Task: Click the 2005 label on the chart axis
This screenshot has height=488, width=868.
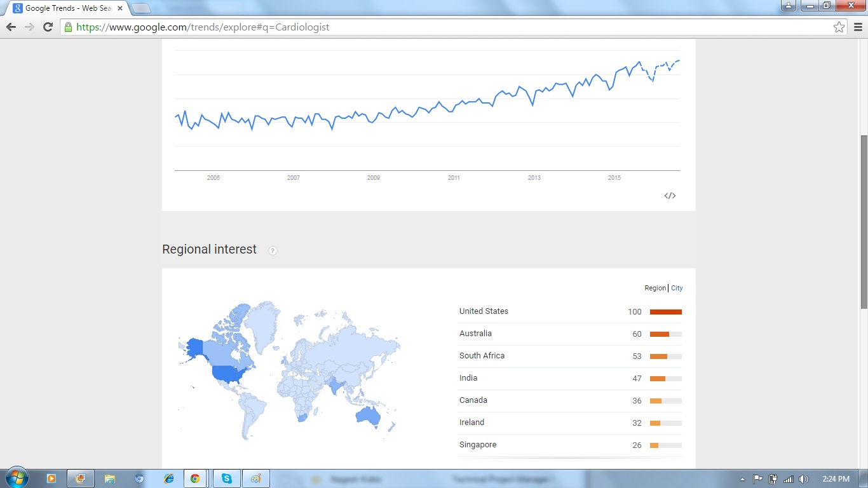Action: pyautogui.click(x=214, y=178)
